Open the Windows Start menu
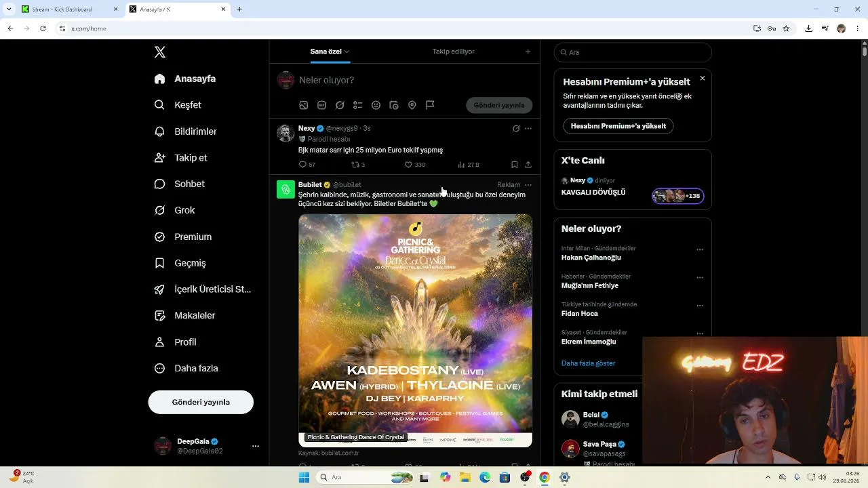Screen dimensions: 868x488 [304, 477]
